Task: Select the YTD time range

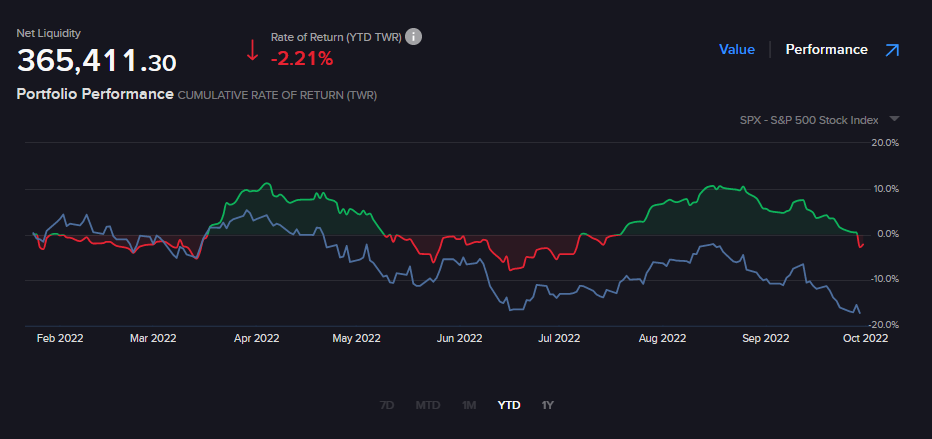Action: [x=509, y=405]
